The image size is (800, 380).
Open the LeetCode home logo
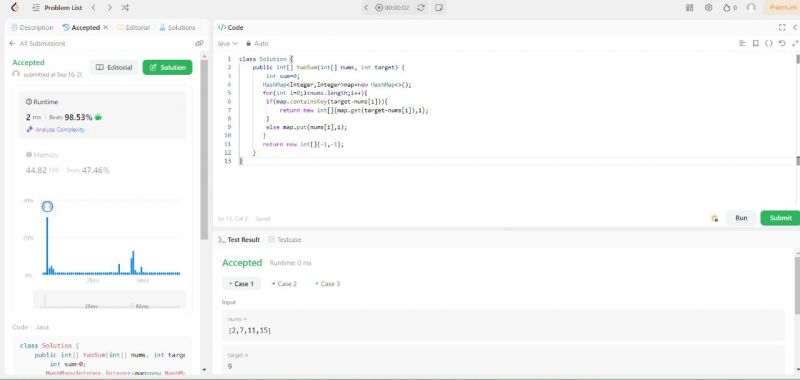[15, 8]
